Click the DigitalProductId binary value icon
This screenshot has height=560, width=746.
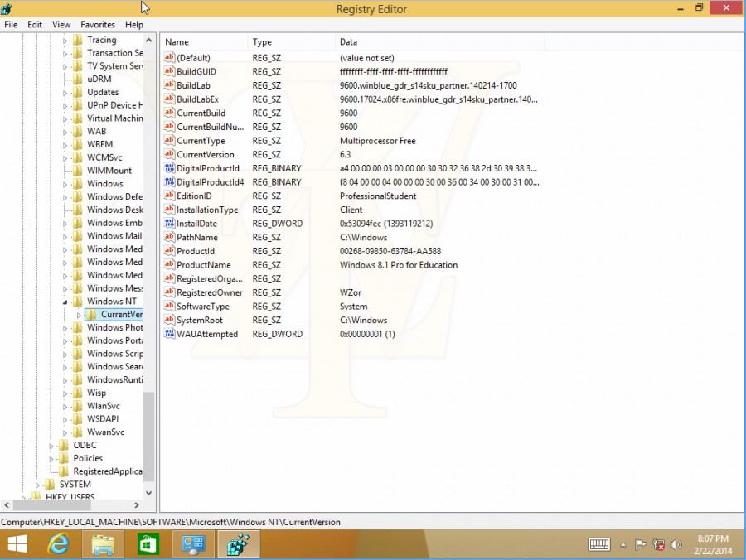tap(169, 168)
